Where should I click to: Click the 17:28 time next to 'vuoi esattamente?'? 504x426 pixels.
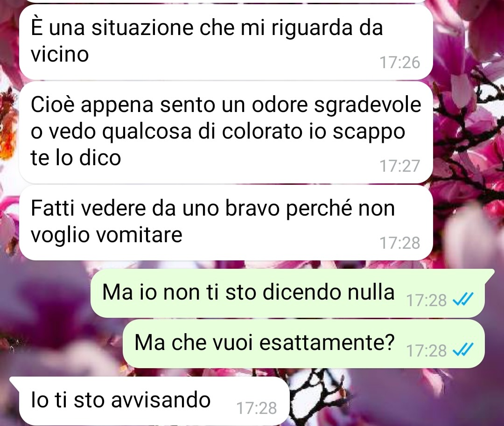pyautogui.click(x=427, y=350)
